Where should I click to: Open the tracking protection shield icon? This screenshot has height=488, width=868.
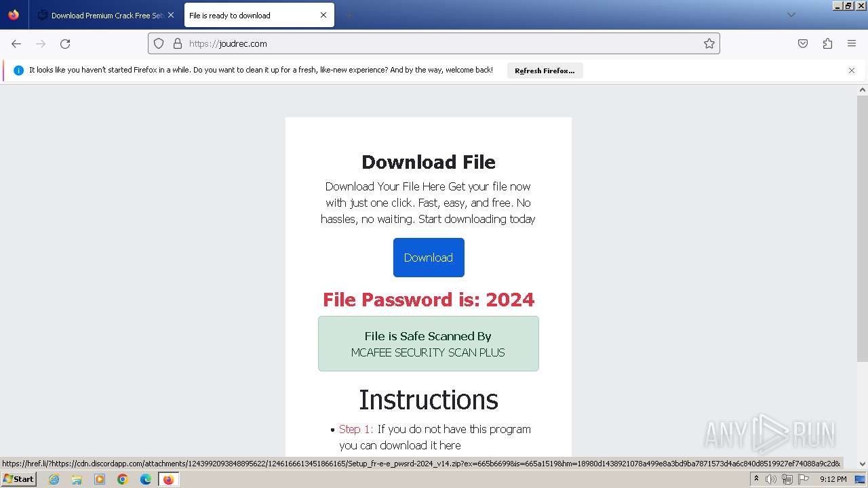coord(159,43)
